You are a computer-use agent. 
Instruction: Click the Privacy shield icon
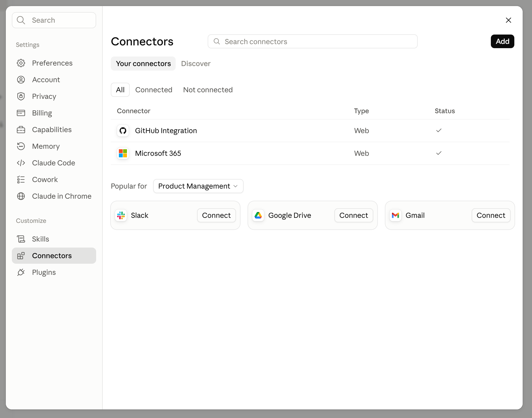[x=21, y=96]
